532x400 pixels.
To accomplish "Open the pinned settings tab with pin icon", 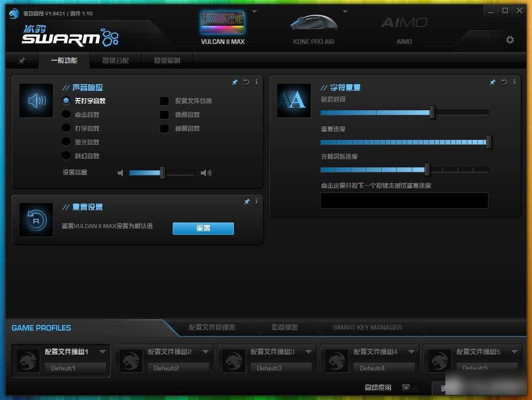I will coord(22,60).
